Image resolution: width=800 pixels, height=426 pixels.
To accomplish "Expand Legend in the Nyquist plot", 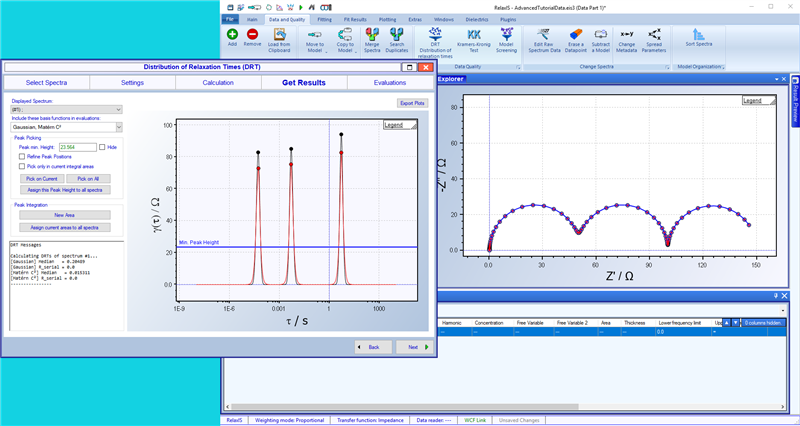I will click(759, 101).
